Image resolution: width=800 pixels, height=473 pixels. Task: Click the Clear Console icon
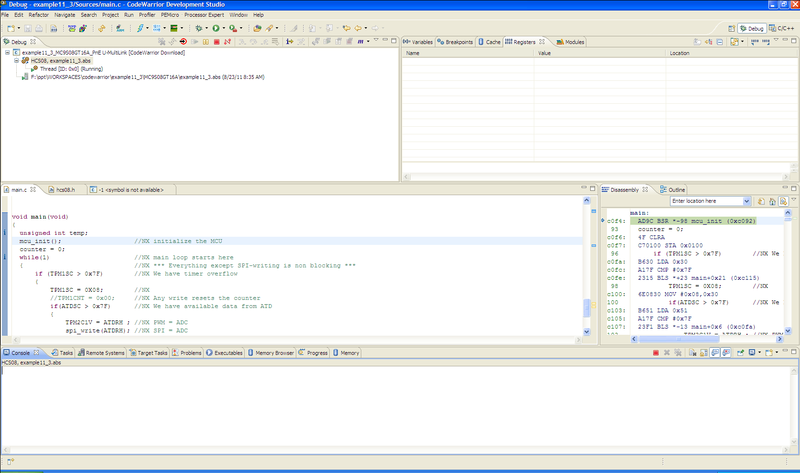click(693, 353)
